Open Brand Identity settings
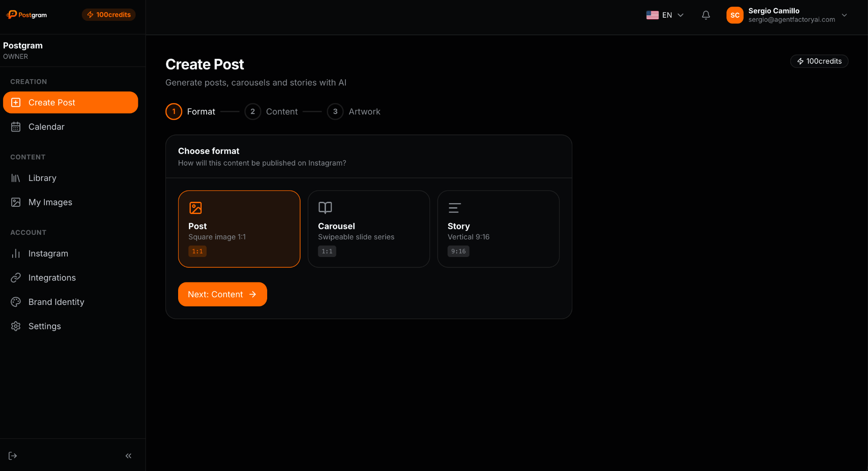868x471 pixels. tap(71, 302)
